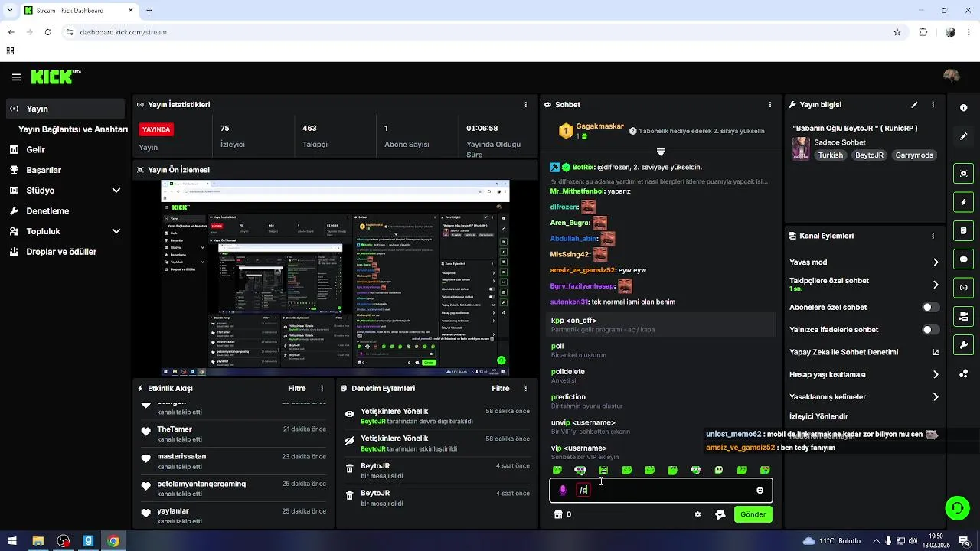This screenshot has height=551, width=980.
Task: Click the verified badge icon beside Gönder
Action: 720,514
